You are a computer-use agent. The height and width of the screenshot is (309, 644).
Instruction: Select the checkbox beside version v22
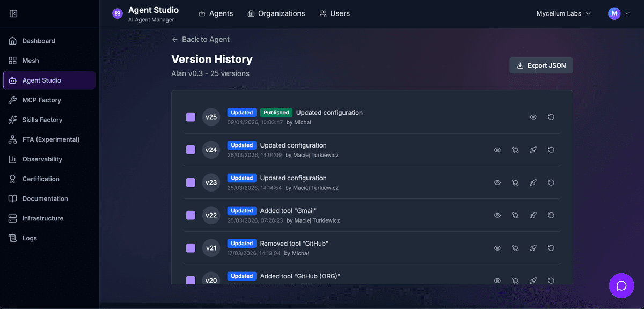tap(191, 215)
